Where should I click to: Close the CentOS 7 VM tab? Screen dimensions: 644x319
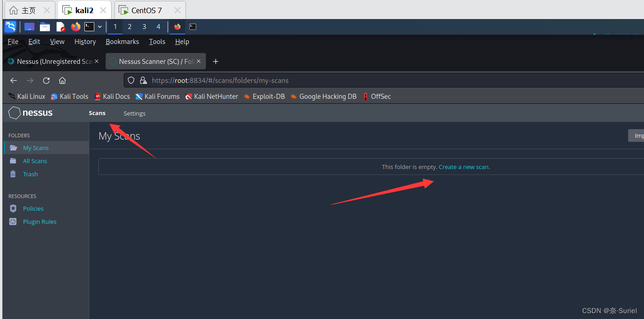(177, 10)
